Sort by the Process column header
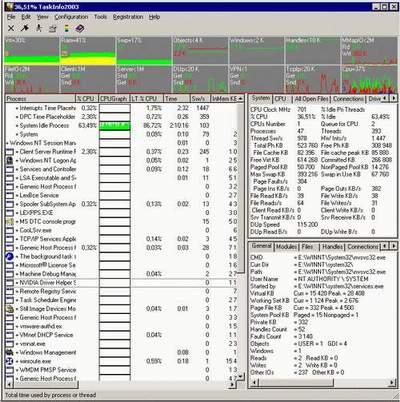400x402 pixels. coord(40,99)
